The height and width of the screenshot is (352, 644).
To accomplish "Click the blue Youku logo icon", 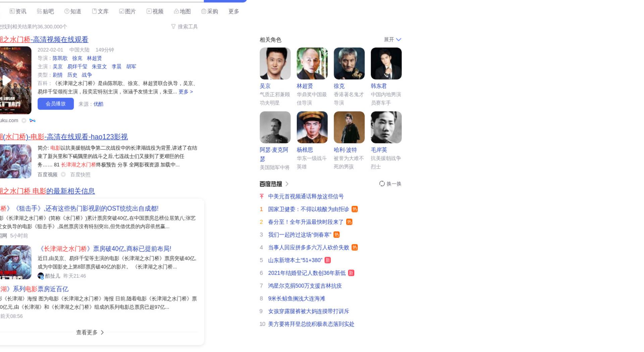I will click(x=33, y=121).
